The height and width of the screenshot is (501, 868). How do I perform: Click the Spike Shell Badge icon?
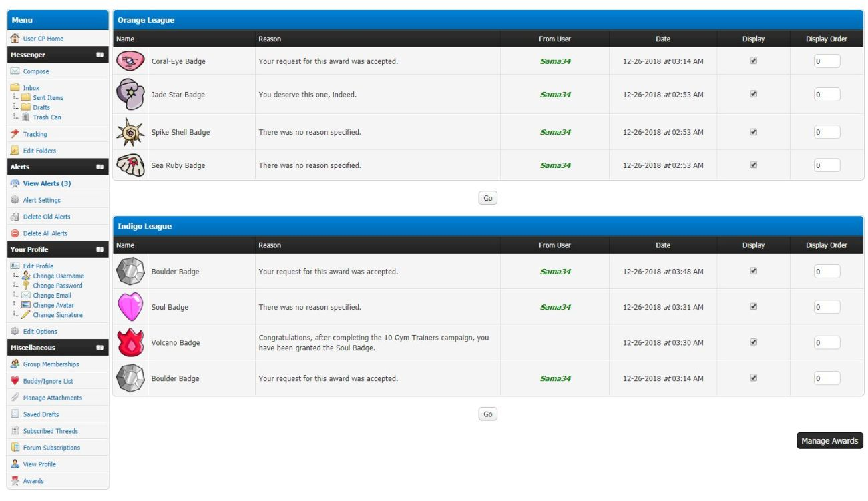point(130,132)
